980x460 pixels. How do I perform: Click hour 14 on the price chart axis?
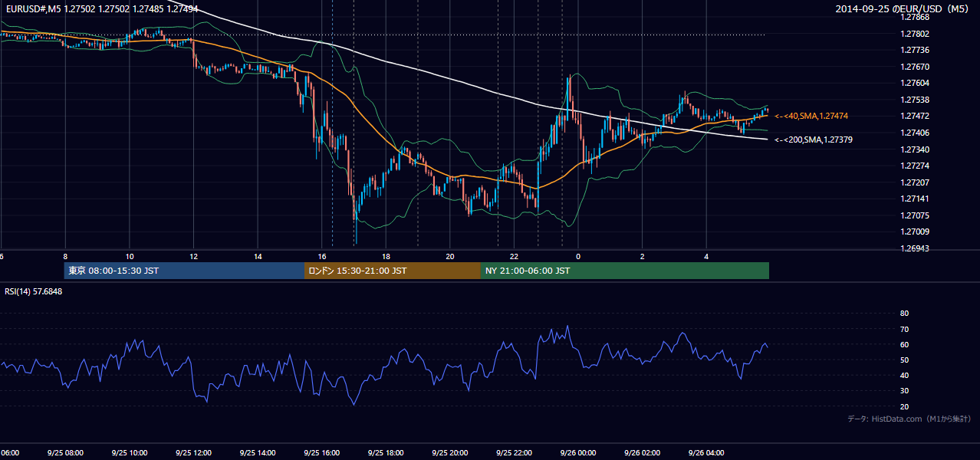click(x=258, y=257)
